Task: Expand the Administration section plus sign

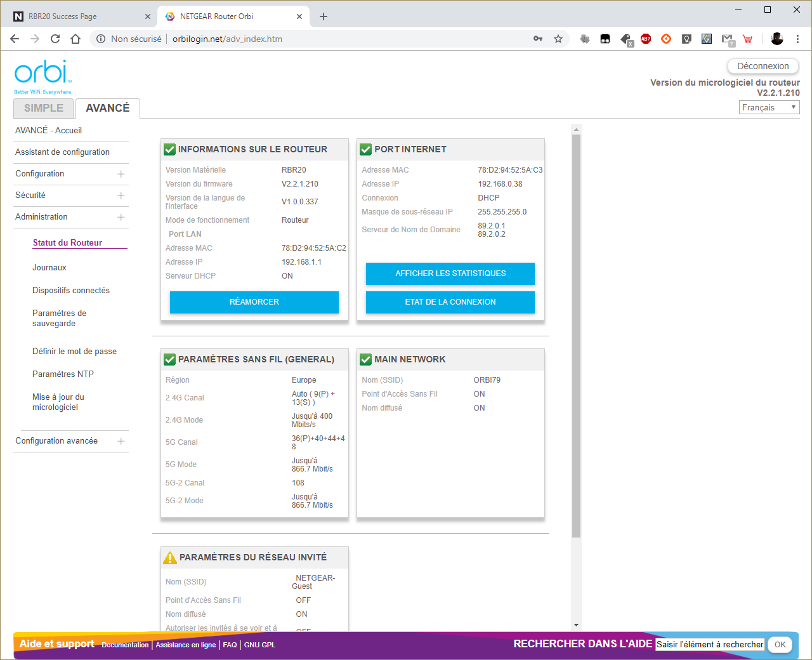Action: click(x=121, y=217)
